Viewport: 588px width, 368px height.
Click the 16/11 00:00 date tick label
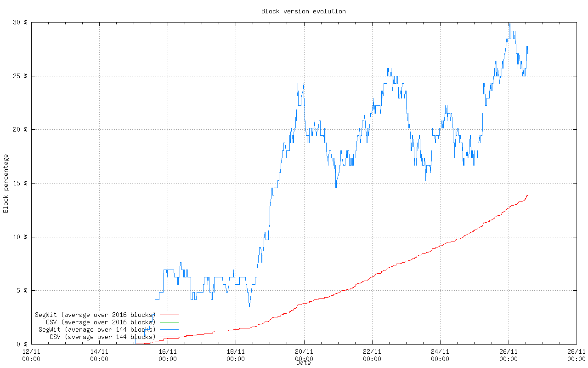coord(167,355)
